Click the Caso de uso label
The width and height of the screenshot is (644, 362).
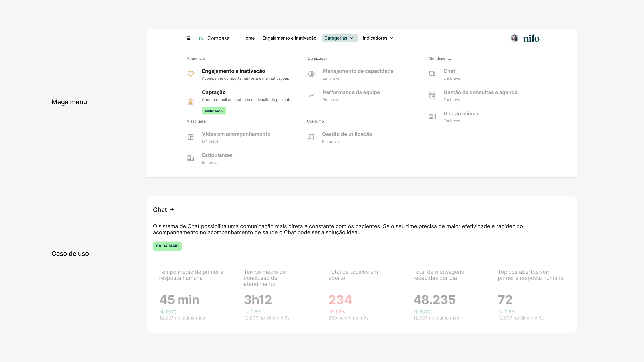pos(70,254)
